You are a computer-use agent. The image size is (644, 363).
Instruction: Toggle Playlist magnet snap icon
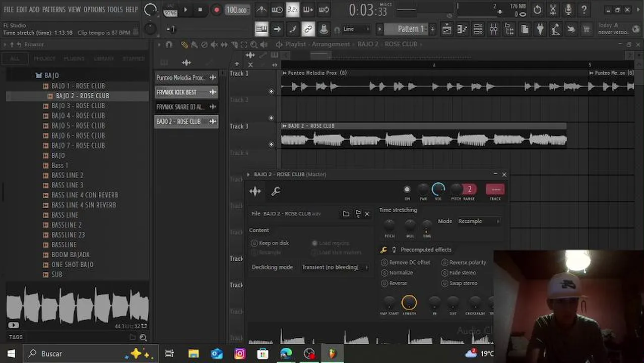pyautogui.click(x=169, y=44)
